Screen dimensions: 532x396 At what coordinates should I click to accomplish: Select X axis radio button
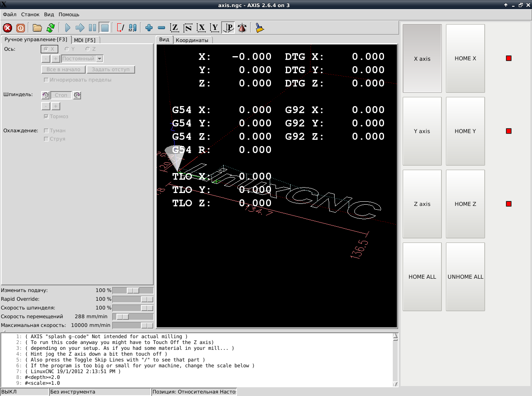click(49, 49)
